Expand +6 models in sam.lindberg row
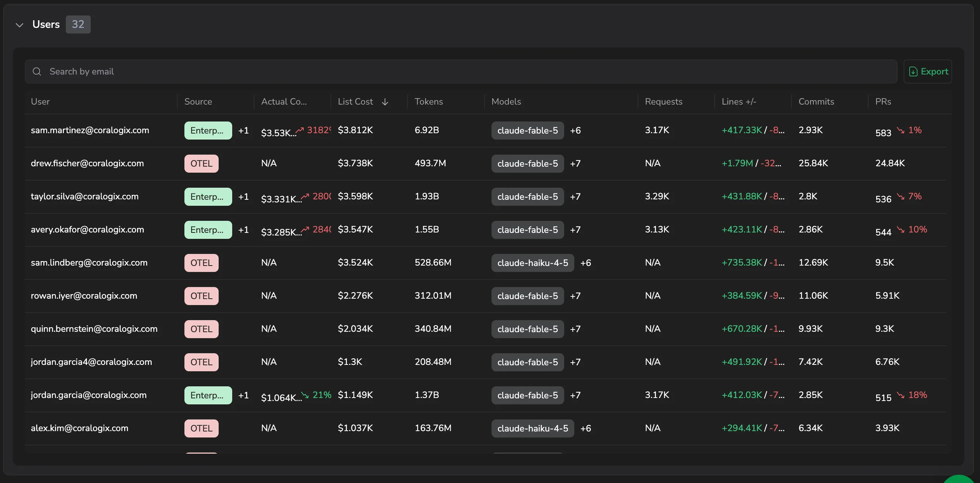The width and height of the screenshot is (980, 483). (586, 263)
